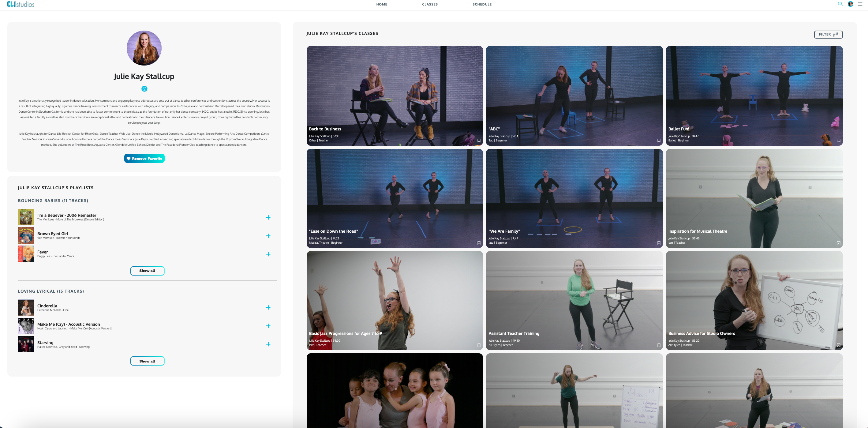Show all Loving Lyrical tracks
The image size is (868, 428).
click(147, 361)
